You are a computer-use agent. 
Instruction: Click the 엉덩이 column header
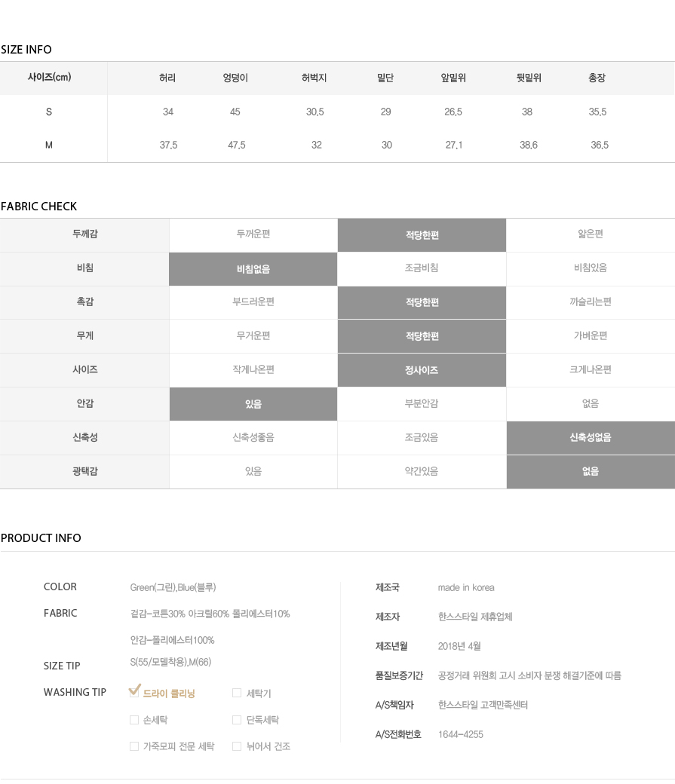[235, 78]
